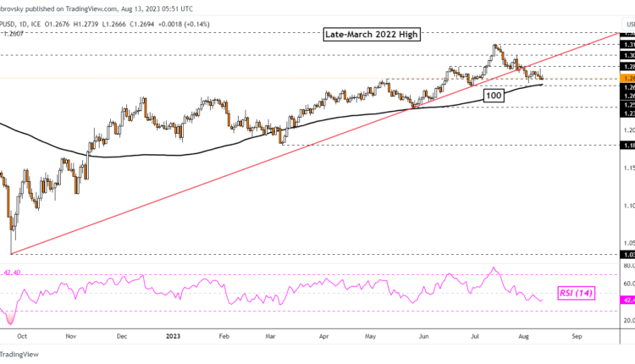Select the 1.03 price level label

[628, 253]
